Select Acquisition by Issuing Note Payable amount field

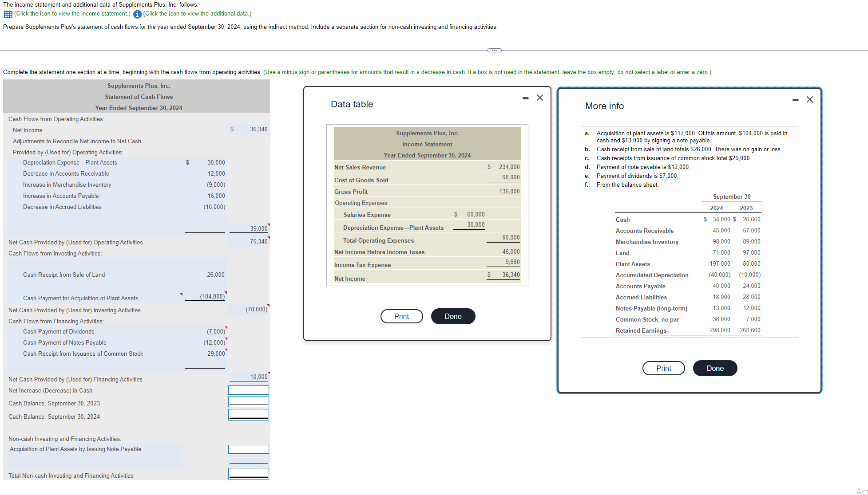pyautogui.click(x=249, y=449)
